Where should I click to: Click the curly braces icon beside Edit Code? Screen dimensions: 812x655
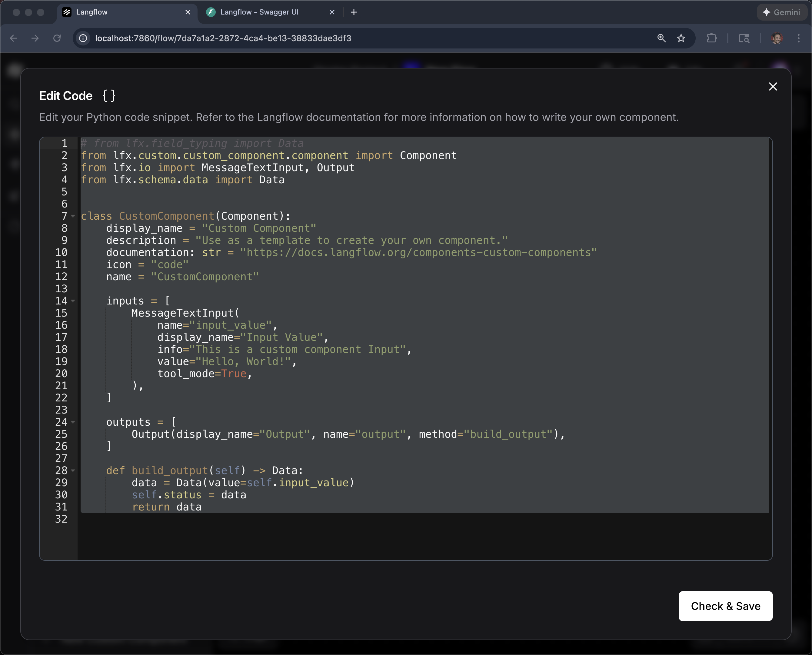pyautogui.click(x=109, y=95)
